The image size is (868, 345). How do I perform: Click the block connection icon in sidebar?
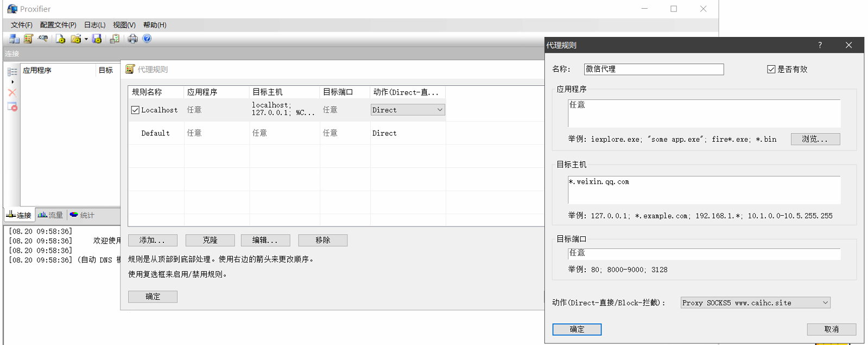pyautogui.click(x=12, y=106)
